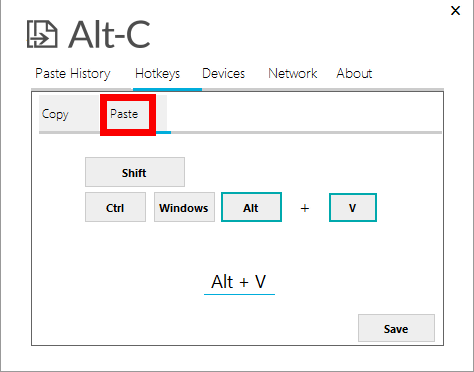The width and height of the screenshot is (474, 372).
Task: Switch to the Copy hotkey sub-tab
Action: click(55, 114)
